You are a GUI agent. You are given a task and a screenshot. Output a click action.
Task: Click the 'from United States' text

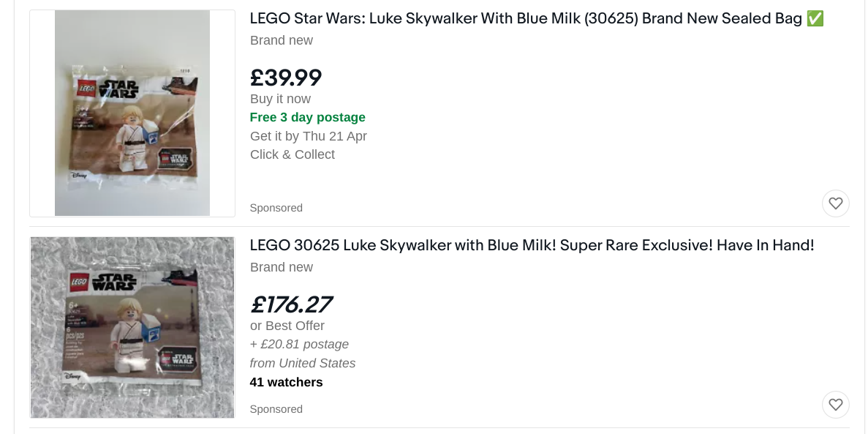pyautogui.click(x=302, y=363)
